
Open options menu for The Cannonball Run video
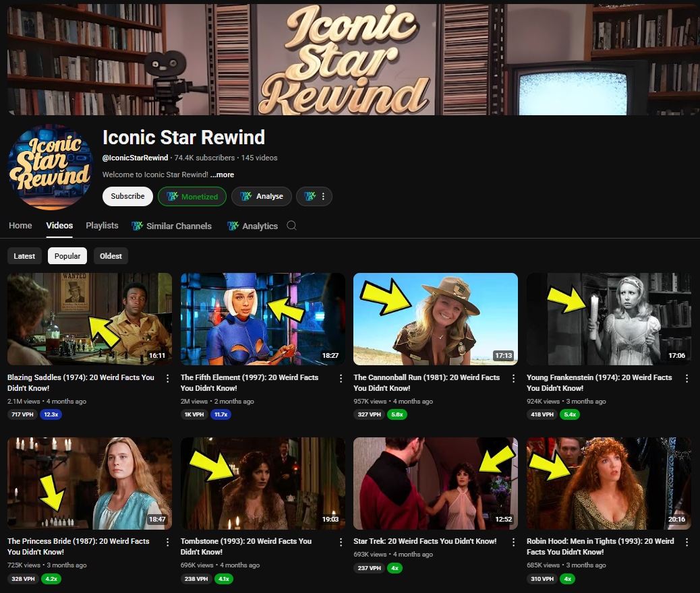(514, 379)
